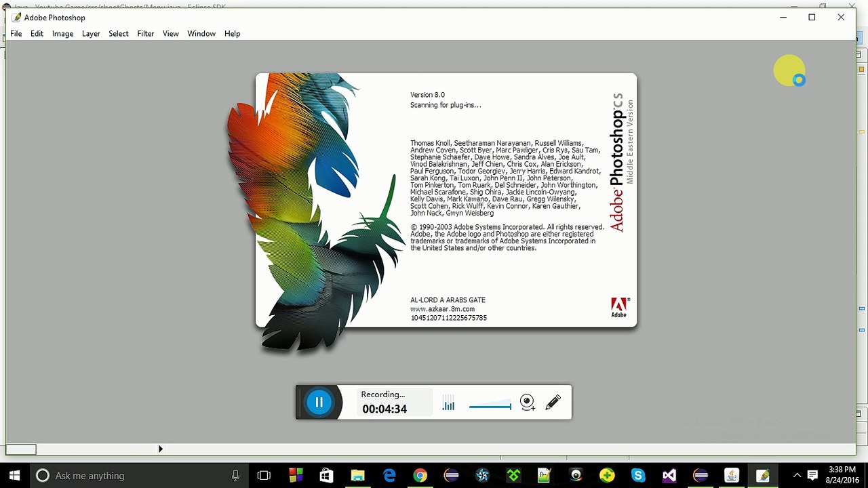This screenshot has width=868, height=488.
Task: Open Task View from the taskbar
Action: pyautogui.click(x=264, y=475)
